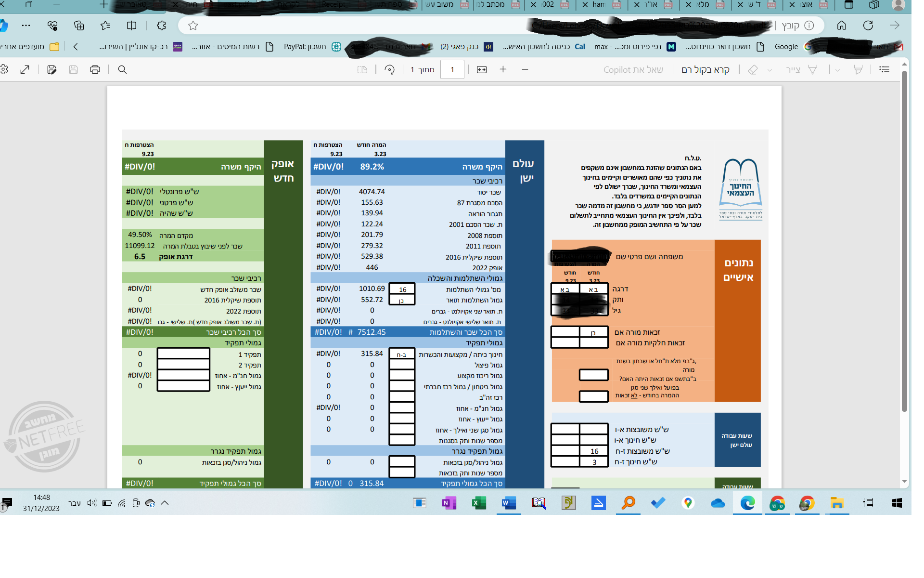Open the table of contents icon

(x=884, y=69)
